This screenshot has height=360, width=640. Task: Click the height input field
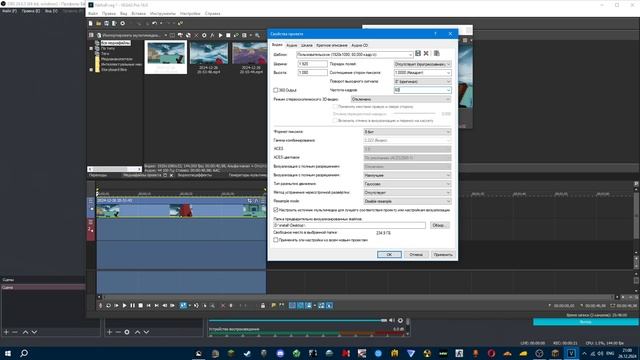coord(312,73)
